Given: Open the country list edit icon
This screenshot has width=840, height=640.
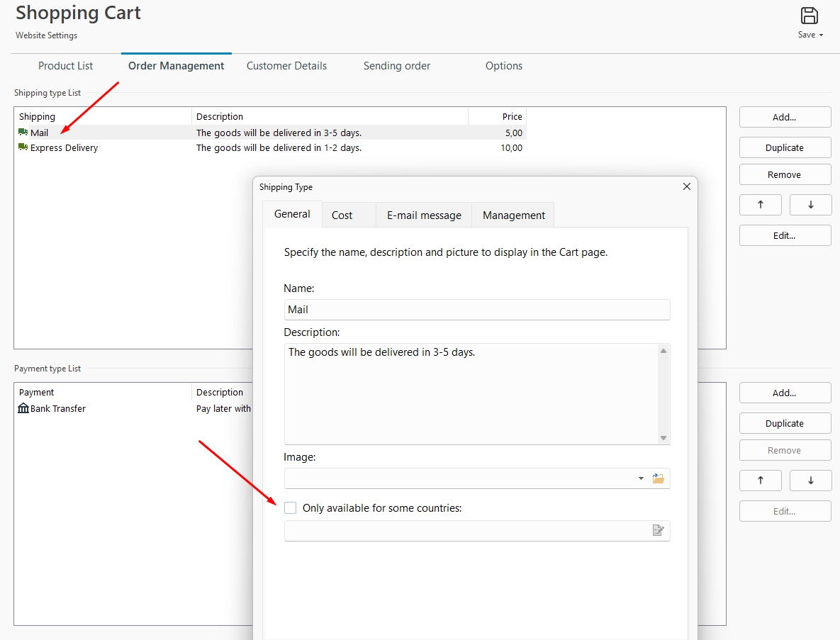Looking at the screenshot, I should point(659,530).
